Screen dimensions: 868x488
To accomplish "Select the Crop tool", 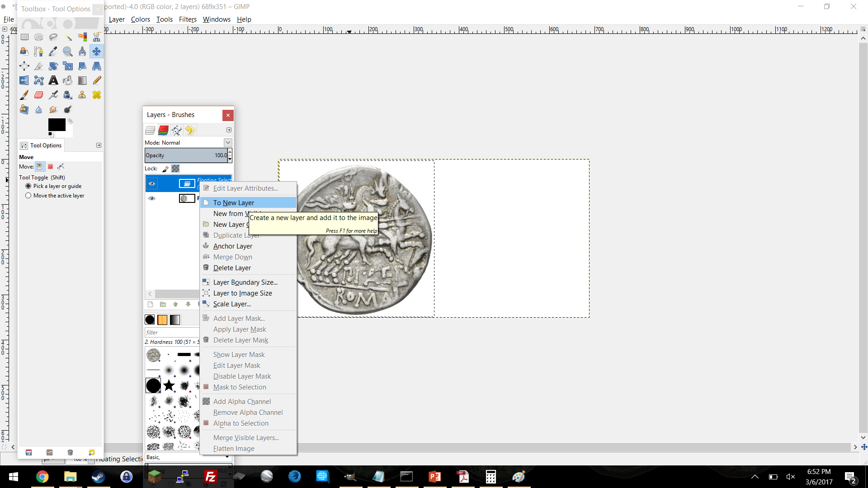I will [x=39, y=66].
